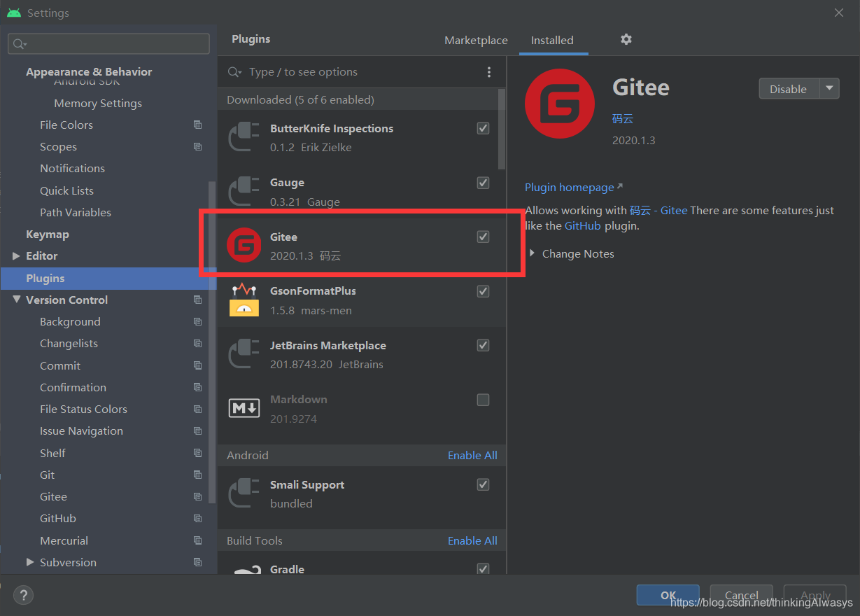Focus the settings search field
The width and height of the screenshot is (860, 616).
pos(108,43)
